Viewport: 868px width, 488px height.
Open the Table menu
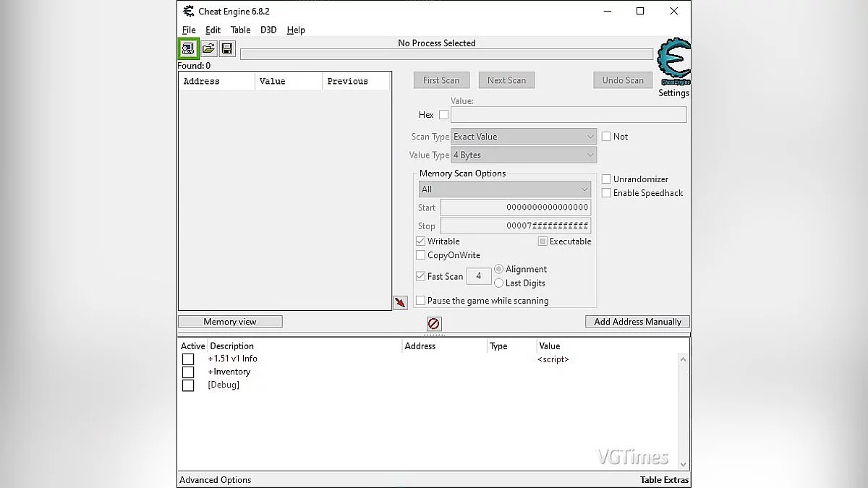[240, 30]
